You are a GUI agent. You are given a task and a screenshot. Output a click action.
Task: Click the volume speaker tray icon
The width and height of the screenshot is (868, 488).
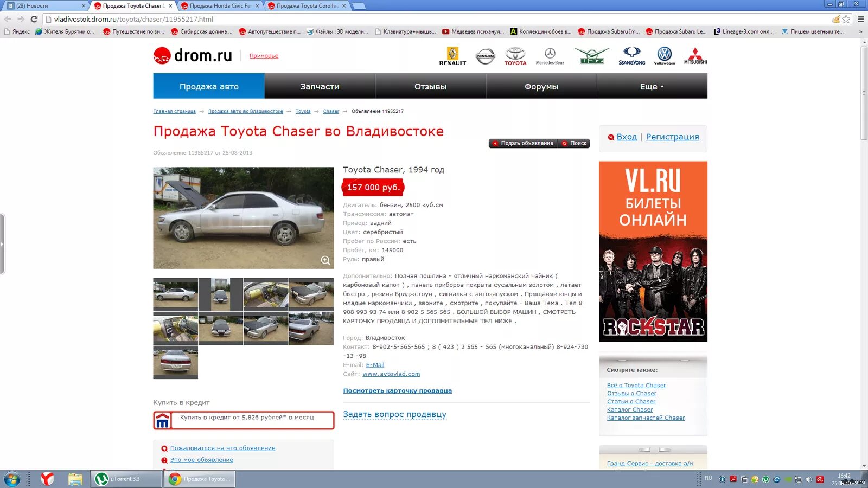click(x=809, y=479)
